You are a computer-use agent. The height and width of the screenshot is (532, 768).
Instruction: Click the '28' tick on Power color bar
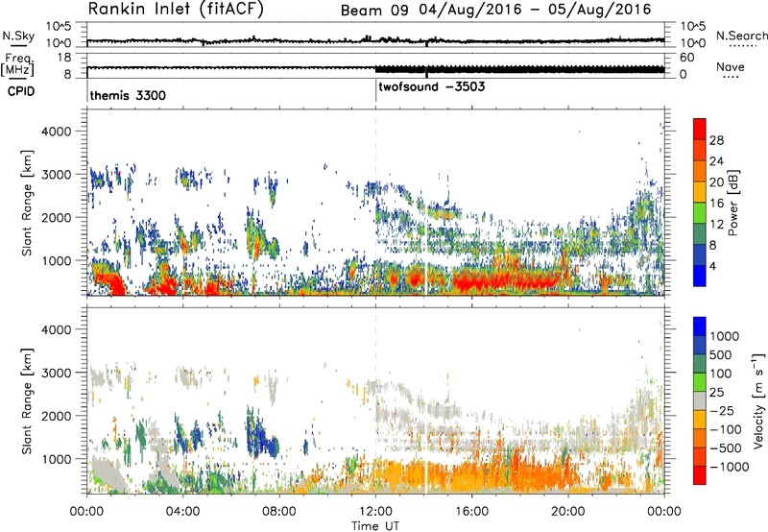click(716, 140)
